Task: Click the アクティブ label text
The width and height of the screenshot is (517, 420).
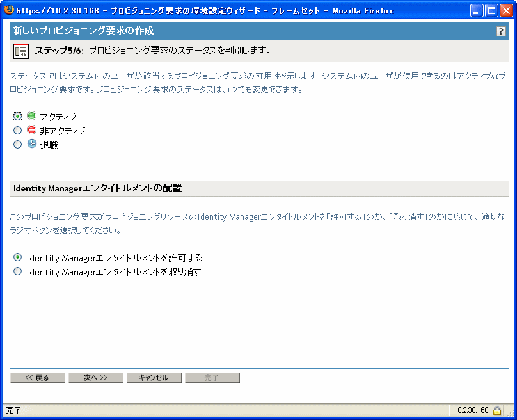Action: (58, 117)
